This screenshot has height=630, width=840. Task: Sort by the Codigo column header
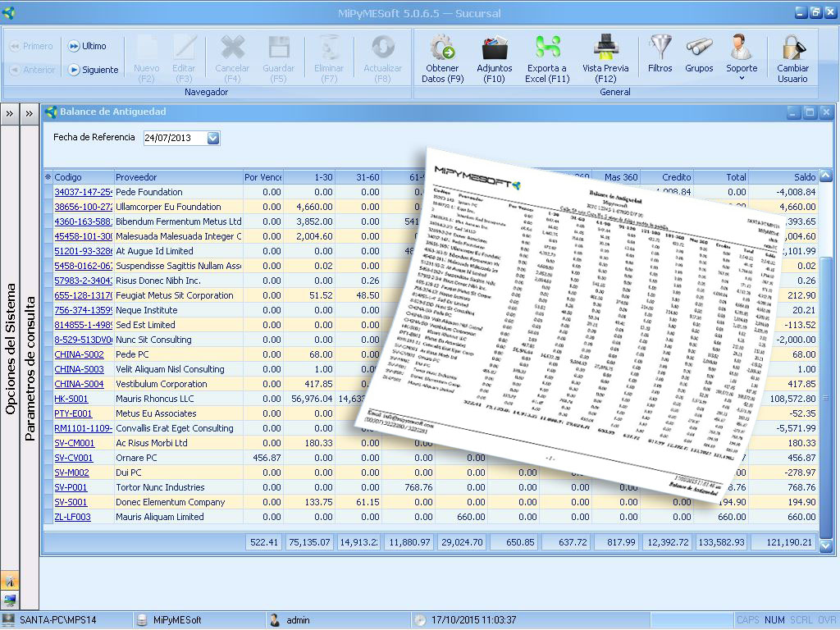pyautogui.click(x=84, y=177)
